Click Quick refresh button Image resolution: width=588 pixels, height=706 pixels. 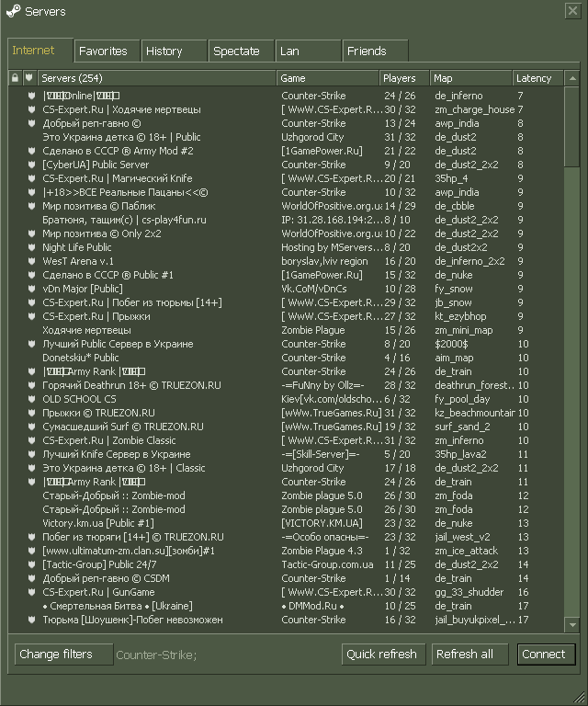pos(383,655)
